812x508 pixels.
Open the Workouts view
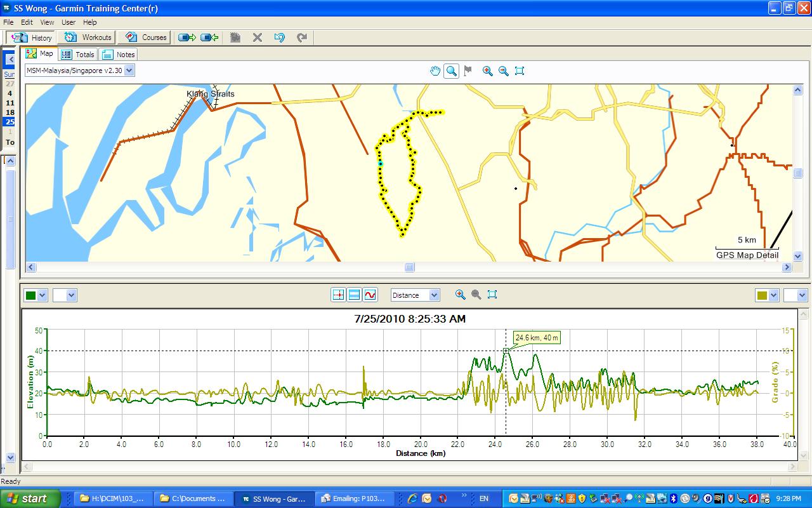point(88,37)
